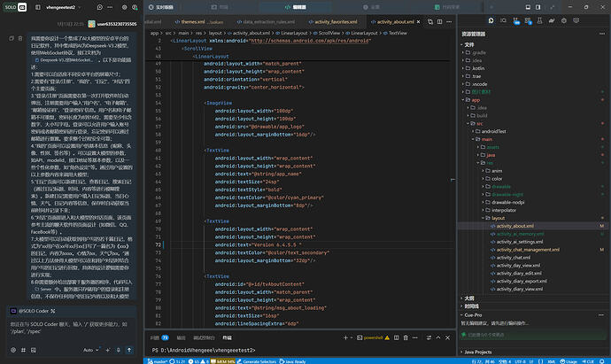
Task: Add new terminal with plus icon
Action: [x=345, y=338]
